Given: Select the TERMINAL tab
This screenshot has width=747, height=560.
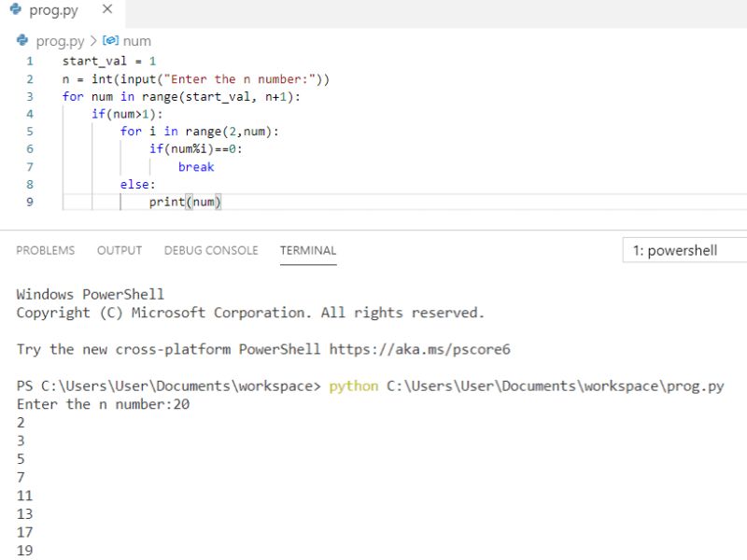Looking at the screenshot, I should click(307, 250).
